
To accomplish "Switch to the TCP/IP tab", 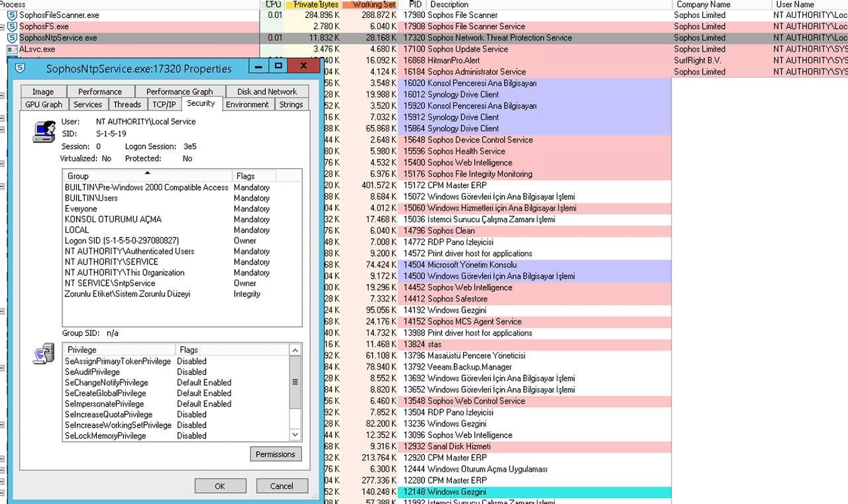I will [x=164, y=105].
